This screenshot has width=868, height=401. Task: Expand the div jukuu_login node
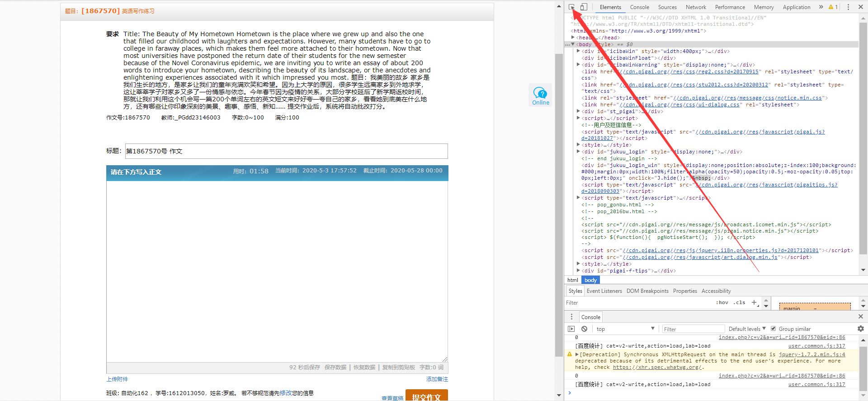[x=578, y=152]
